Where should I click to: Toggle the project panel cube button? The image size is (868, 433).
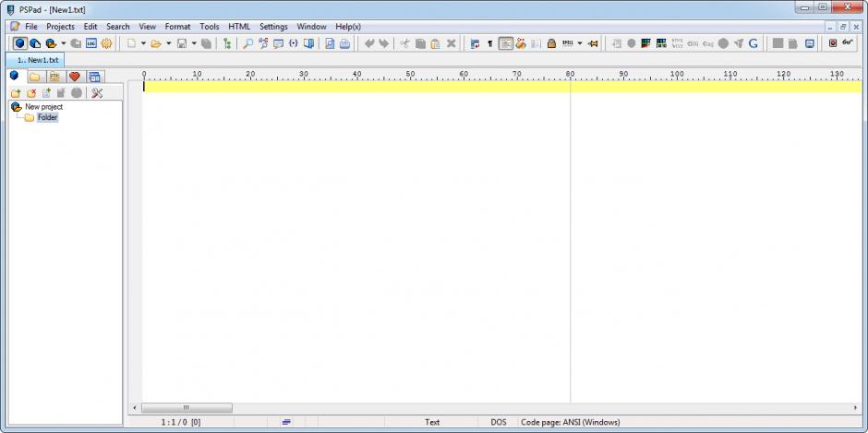click(x=20, y=43)
